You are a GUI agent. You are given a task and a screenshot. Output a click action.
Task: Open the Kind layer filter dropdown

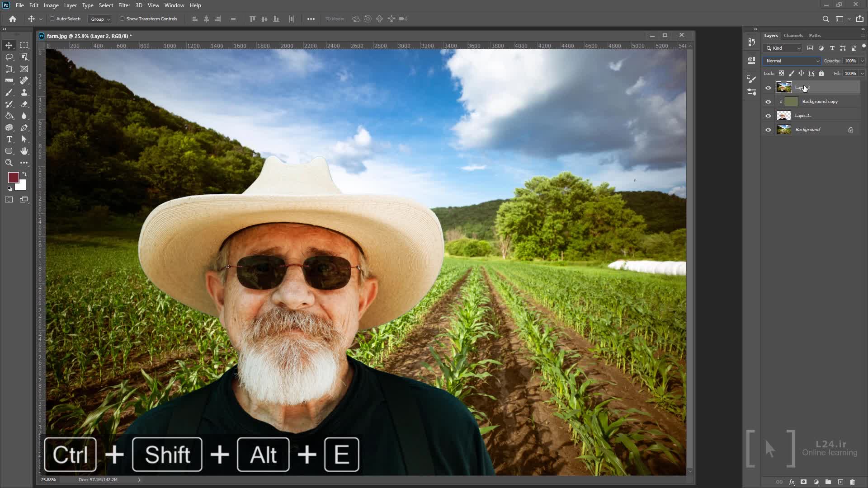(783, 48)
